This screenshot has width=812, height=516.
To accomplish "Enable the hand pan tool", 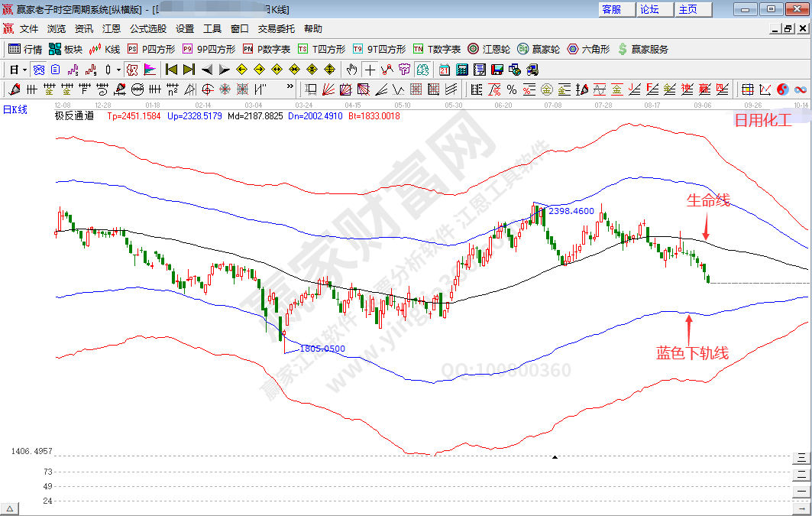I will (351, 70).
